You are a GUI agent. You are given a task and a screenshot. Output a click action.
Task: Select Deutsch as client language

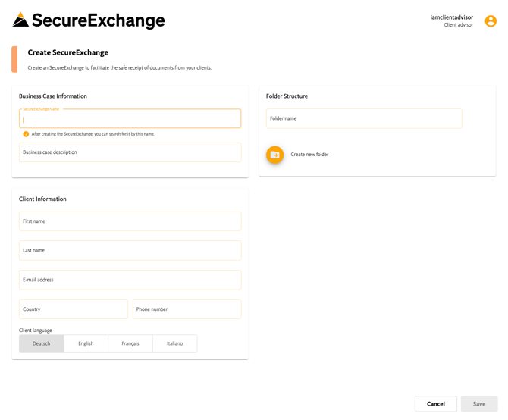pos(42,343)
